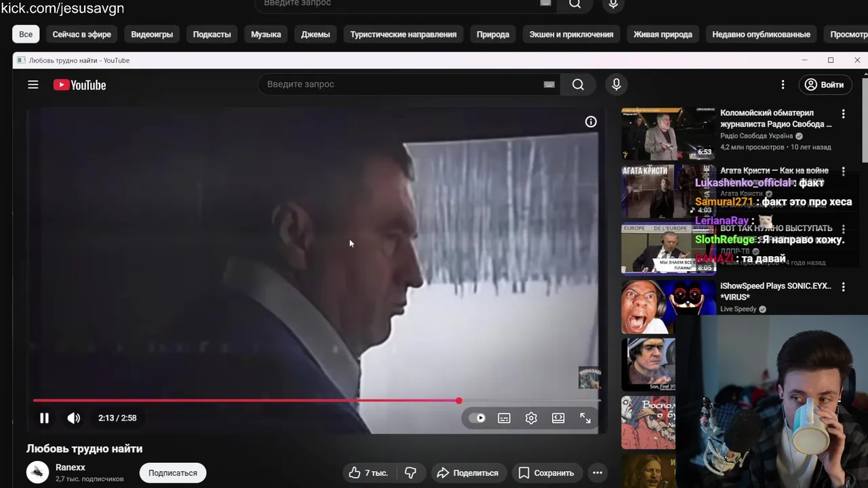Select the Природа chip
Viewport: 868px width, 488px height.
click(493, 35)
